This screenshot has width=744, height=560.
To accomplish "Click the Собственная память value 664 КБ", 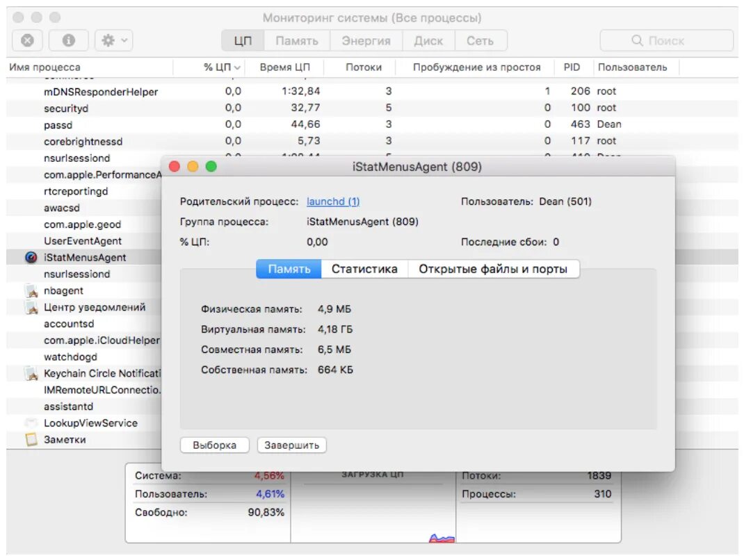I will click(335, 370).
